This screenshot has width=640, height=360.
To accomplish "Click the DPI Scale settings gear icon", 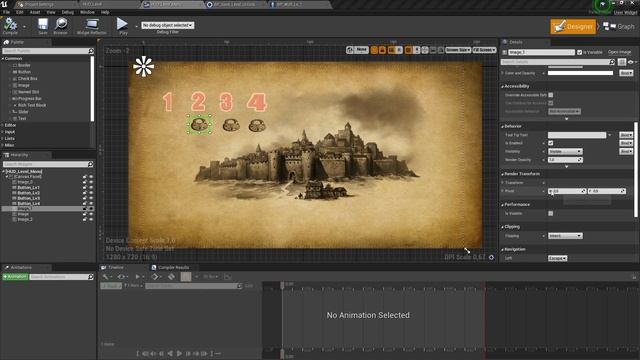I will coord(491,257).
